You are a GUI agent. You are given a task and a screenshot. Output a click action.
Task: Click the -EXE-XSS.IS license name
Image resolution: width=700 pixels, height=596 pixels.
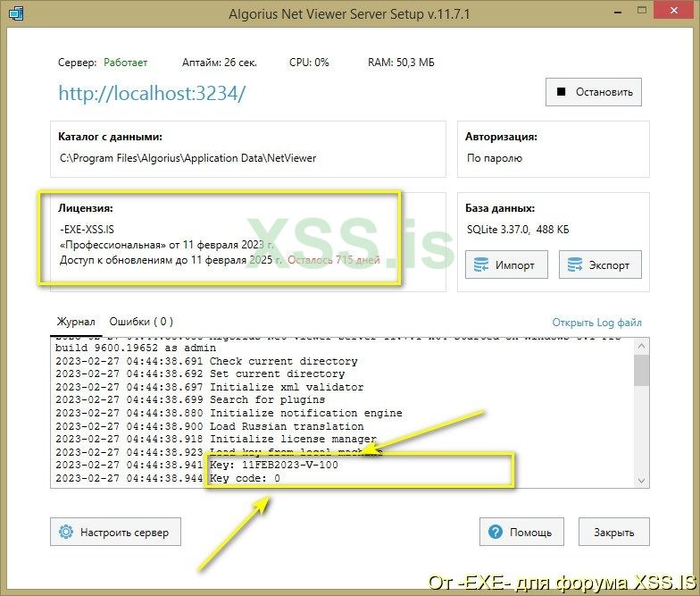pos(87,230)
